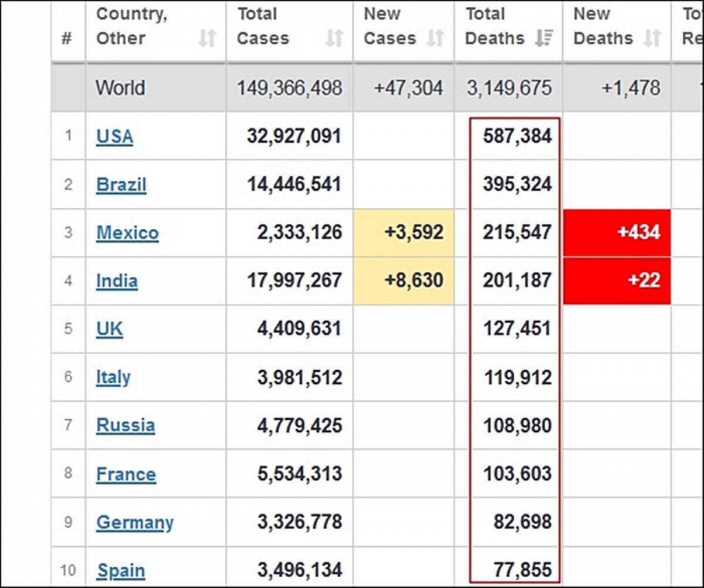704x588 pixels.
Task: Select Mexico's red +434 new deaths cell
Action: [617, 233]
